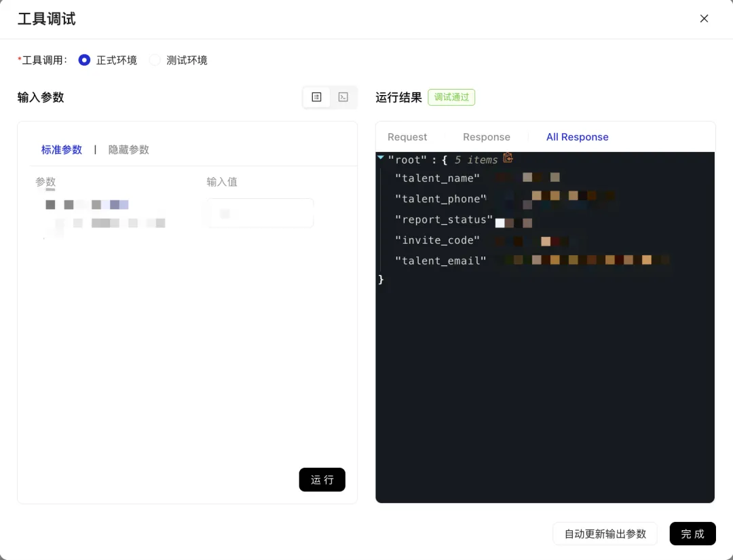Switch to the Request tab

(x=407, y=137)
